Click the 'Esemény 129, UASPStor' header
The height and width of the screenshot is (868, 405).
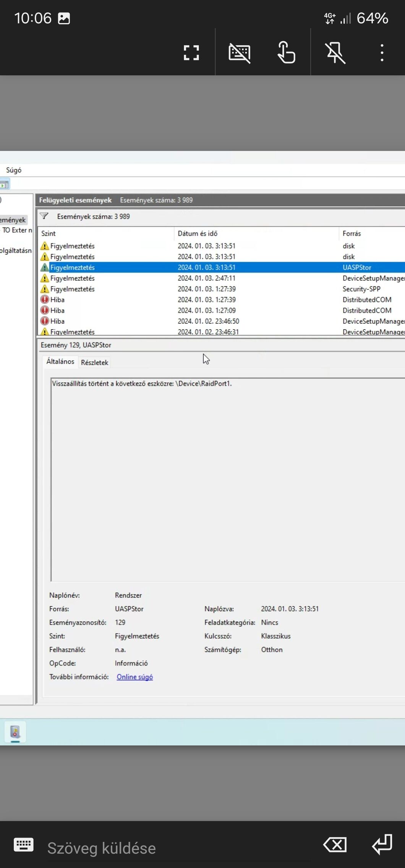(x=76, y=345)
